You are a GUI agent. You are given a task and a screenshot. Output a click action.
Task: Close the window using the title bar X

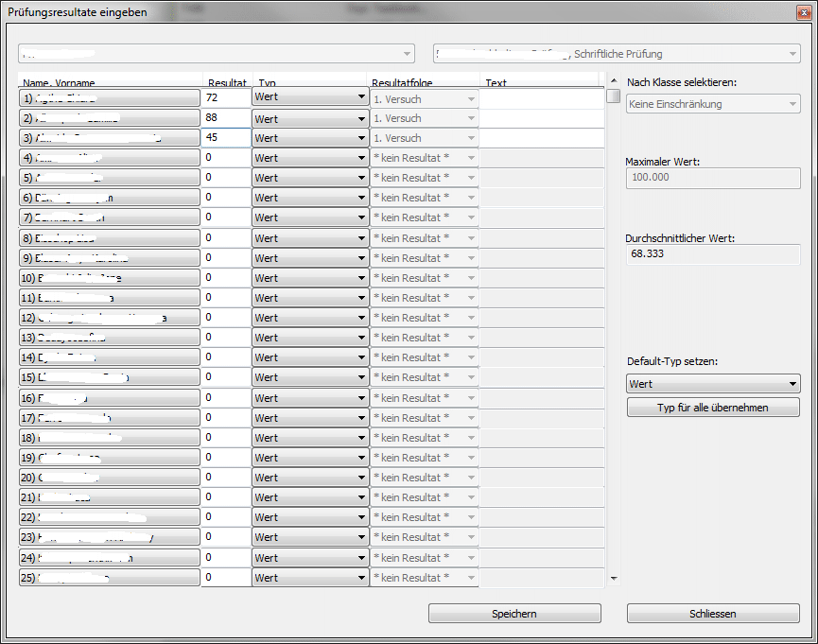click(x=801, y=9)
